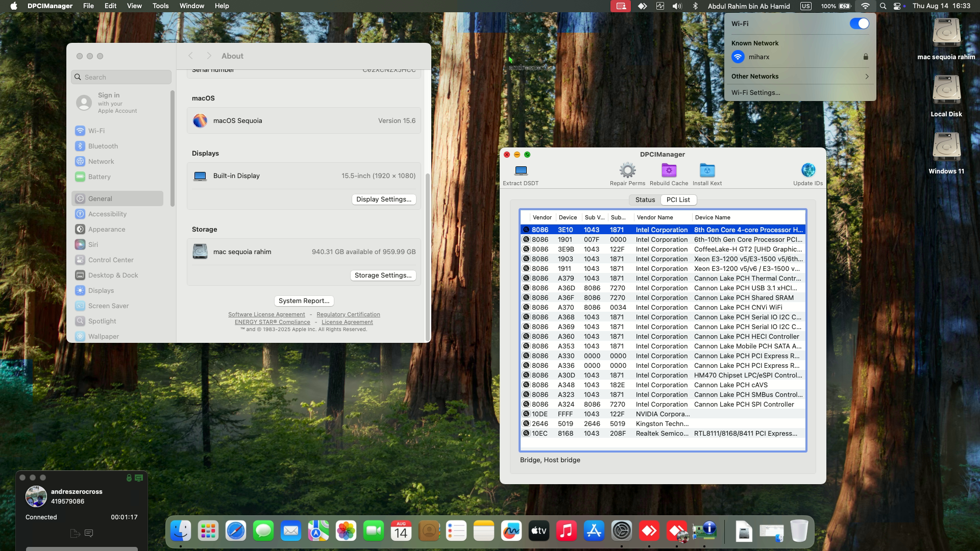Open Control Center in menu bar
Image resolution: width=980 pixels, height=551 pixels.
click(x=897, y=6)
